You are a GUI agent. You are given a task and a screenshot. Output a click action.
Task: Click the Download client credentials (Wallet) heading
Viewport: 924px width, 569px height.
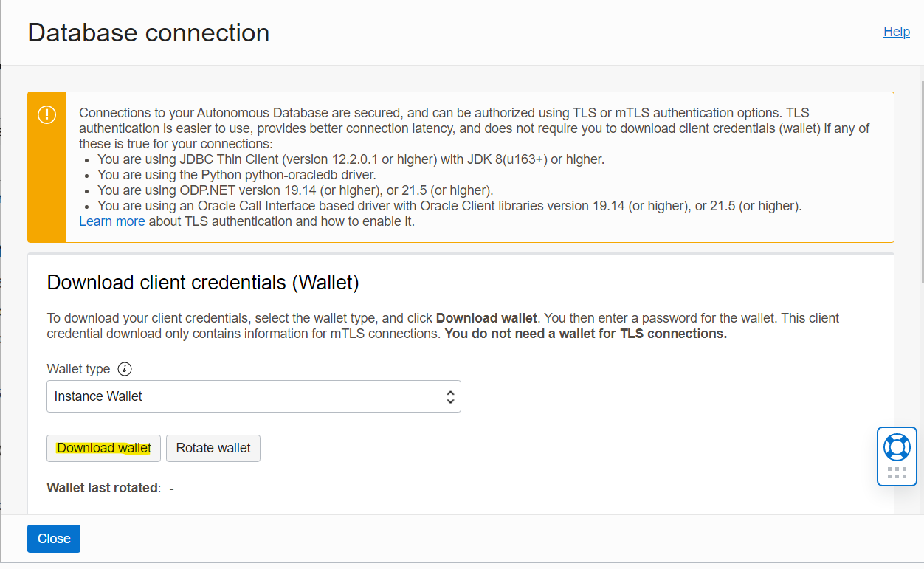coord(203,283)
